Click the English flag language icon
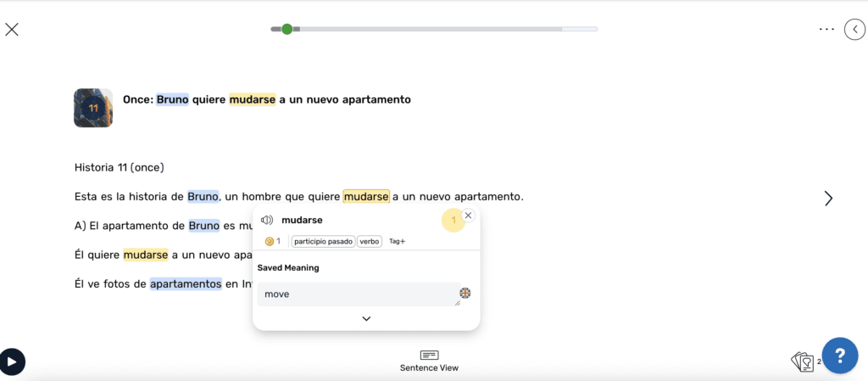The height and width of the screenshot is (381, 868). [x=465, y=294]
